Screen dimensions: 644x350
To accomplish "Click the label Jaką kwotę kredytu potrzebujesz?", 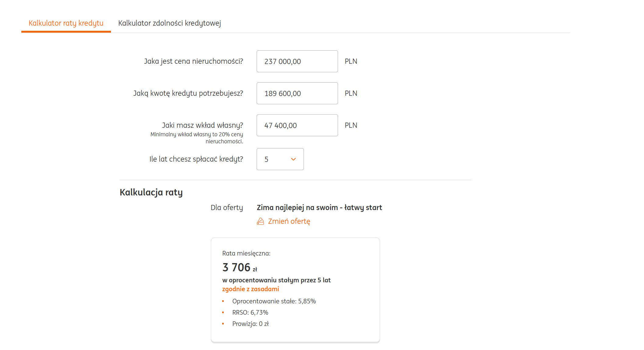I will click(188, 93).
